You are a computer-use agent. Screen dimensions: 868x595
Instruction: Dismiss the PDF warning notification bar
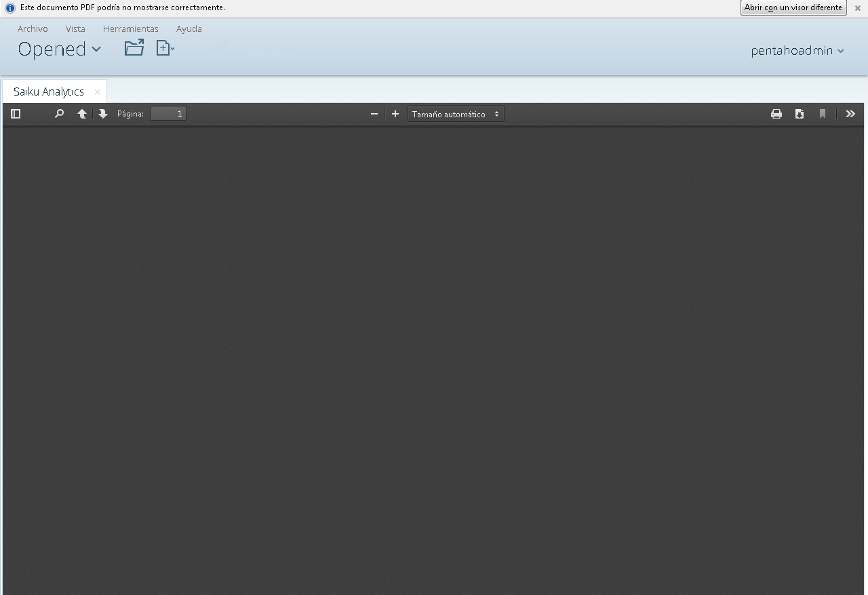pos(858,8)
